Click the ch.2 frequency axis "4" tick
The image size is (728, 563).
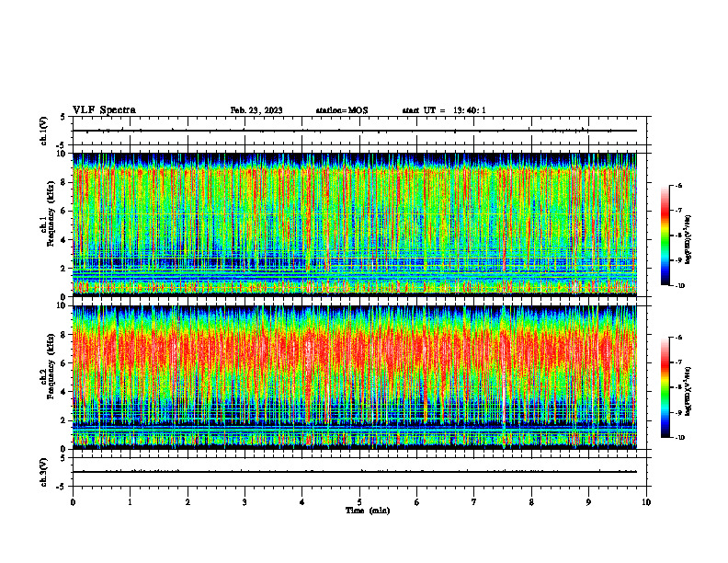click(x=63, y=392)
